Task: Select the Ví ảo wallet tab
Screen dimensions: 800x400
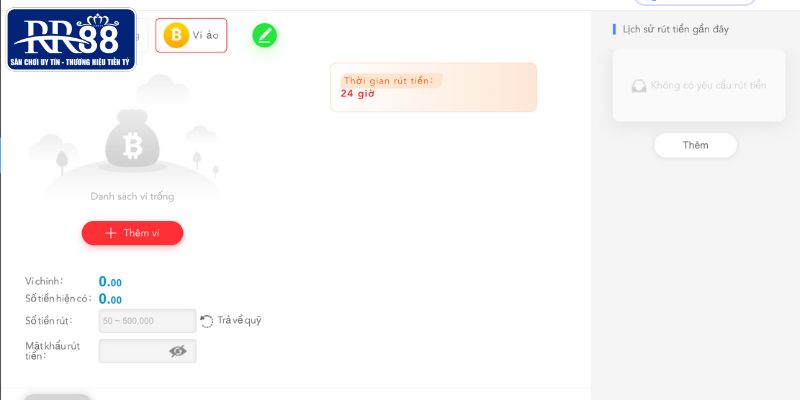Action: coord(191,35)
